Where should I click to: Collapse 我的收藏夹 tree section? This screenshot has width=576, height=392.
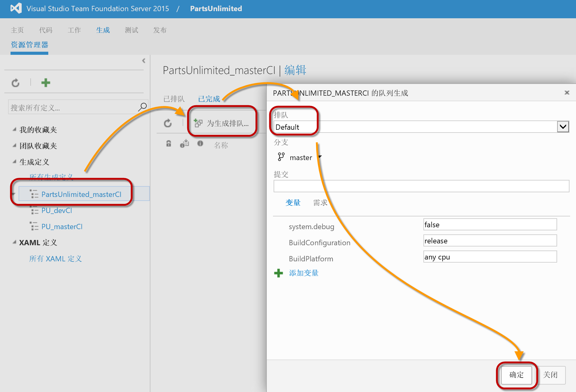(x=14, y=129)
